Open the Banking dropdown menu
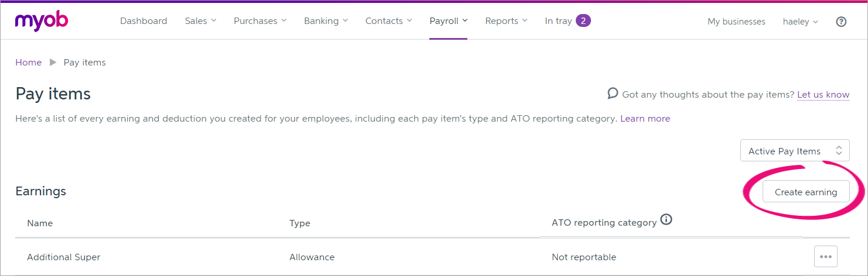This screenshot has height=276, width=868. tap(326, 21)
